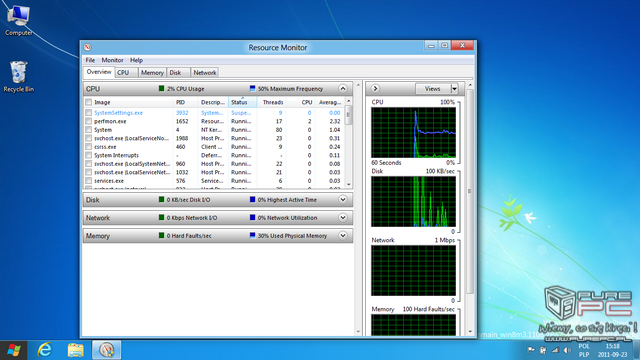Check the svchost.exe PID 1988 checkbox
Viewport: 640px width, 360px height.
click(89, 138)
